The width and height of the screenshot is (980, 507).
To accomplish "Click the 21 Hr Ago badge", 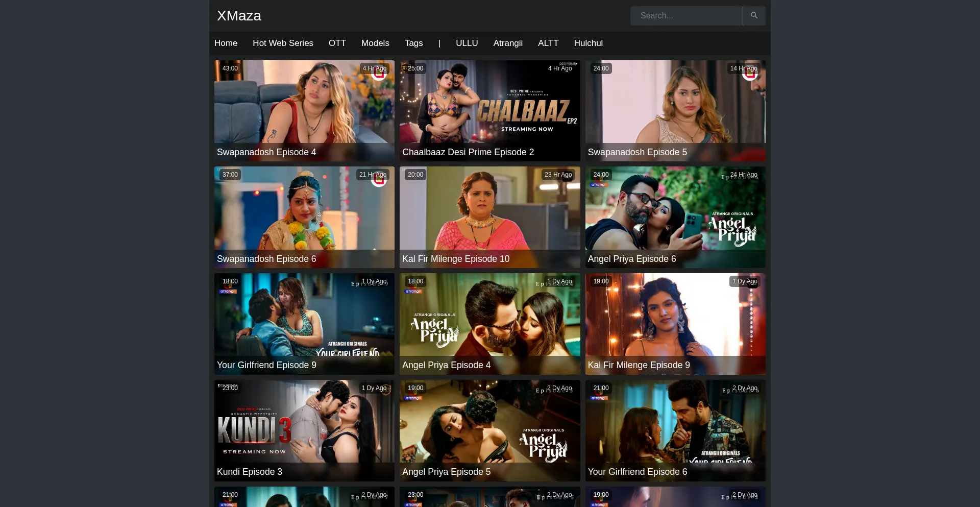I will tap(373, 175).
